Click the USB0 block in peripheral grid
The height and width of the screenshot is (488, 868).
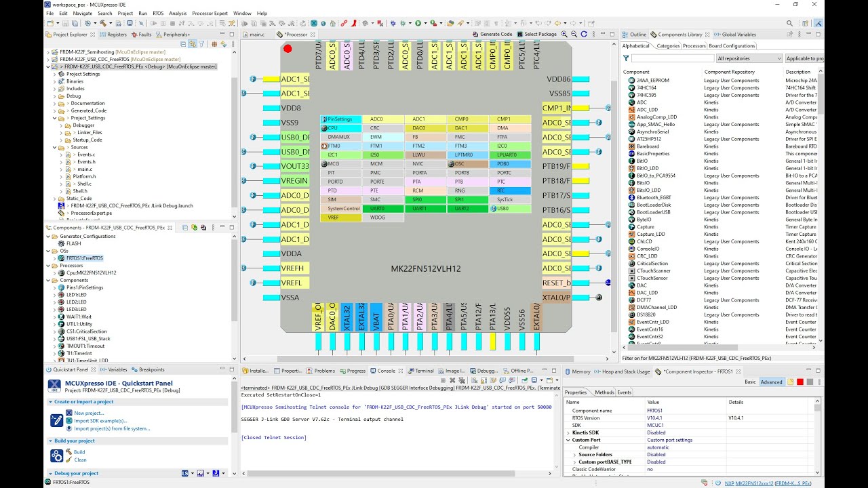tap(509, 209)
